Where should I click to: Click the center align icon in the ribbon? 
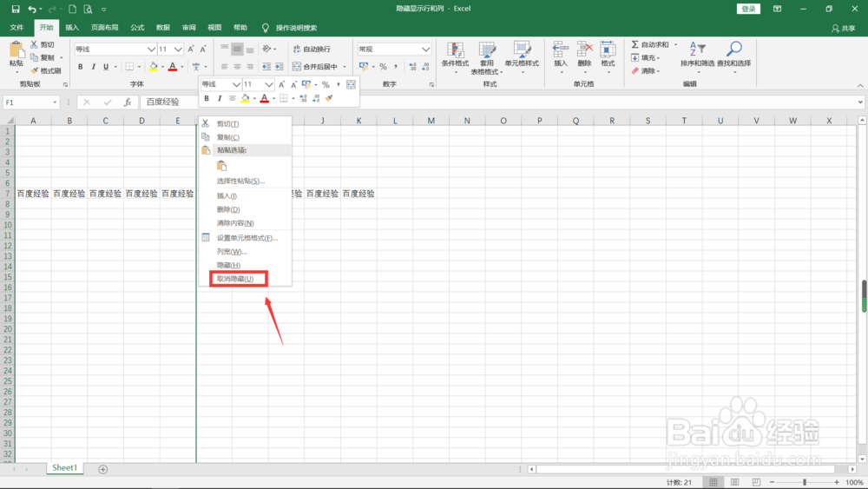pos(237,67)
